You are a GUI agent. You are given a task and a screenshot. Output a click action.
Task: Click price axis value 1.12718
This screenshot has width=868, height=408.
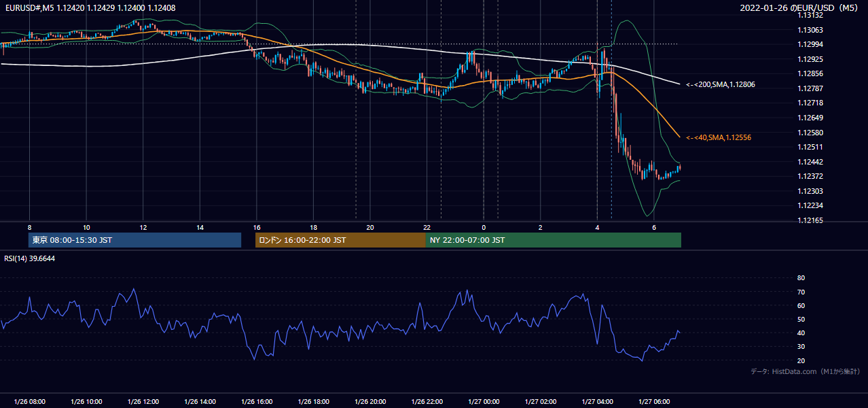point(811,103)
